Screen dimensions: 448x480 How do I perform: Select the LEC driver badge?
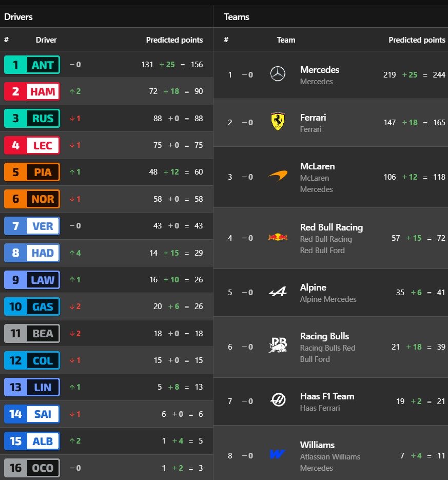coord(32,145)
